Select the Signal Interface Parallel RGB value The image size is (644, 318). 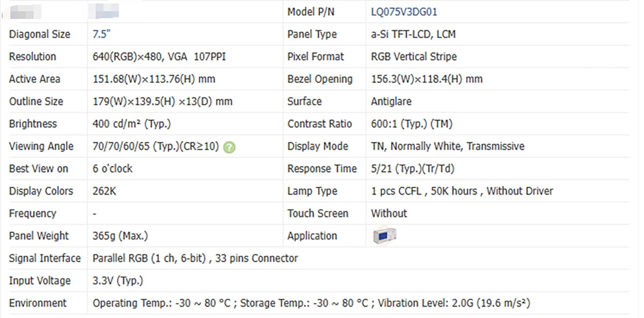point(195,258)
